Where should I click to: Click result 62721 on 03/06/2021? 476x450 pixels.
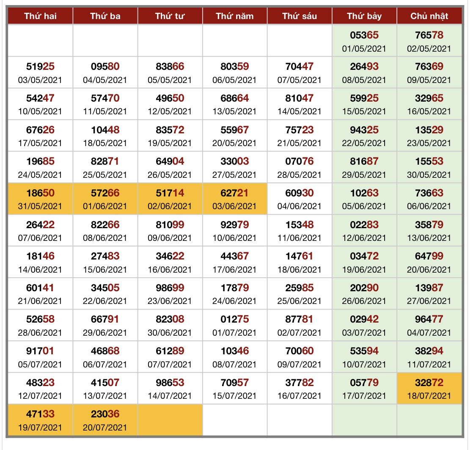click(x=235, y=199)
